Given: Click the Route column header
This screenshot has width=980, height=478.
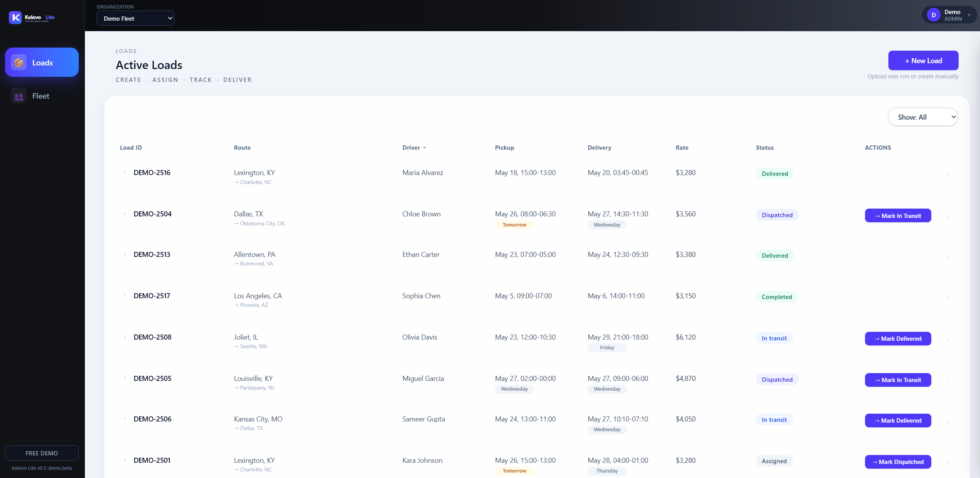Looking at the screenshot, I should [242, 148].
